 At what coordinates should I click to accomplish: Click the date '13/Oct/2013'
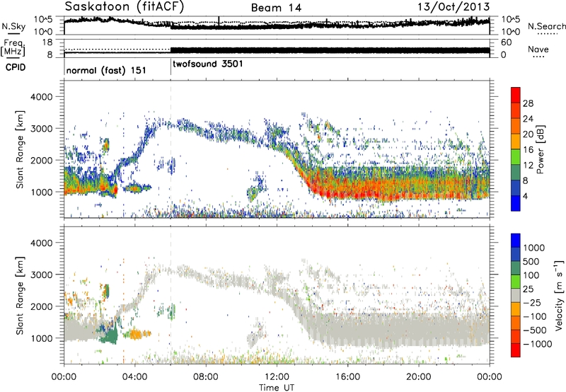click(454, 7)
